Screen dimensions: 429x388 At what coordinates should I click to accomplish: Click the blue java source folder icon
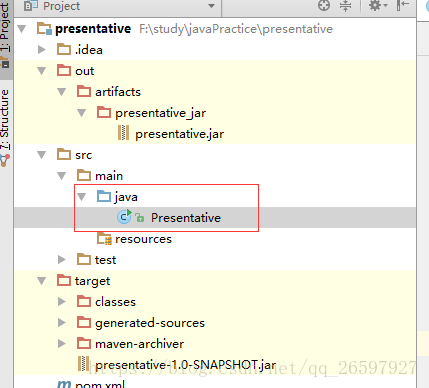tap(104, 196)
